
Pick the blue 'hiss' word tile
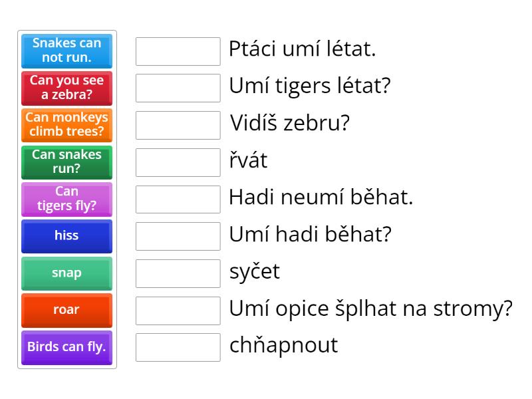click(66, 236)
